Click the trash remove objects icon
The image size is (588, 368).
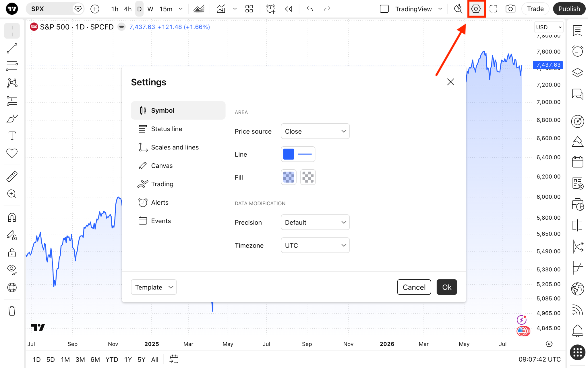[12, 311]
